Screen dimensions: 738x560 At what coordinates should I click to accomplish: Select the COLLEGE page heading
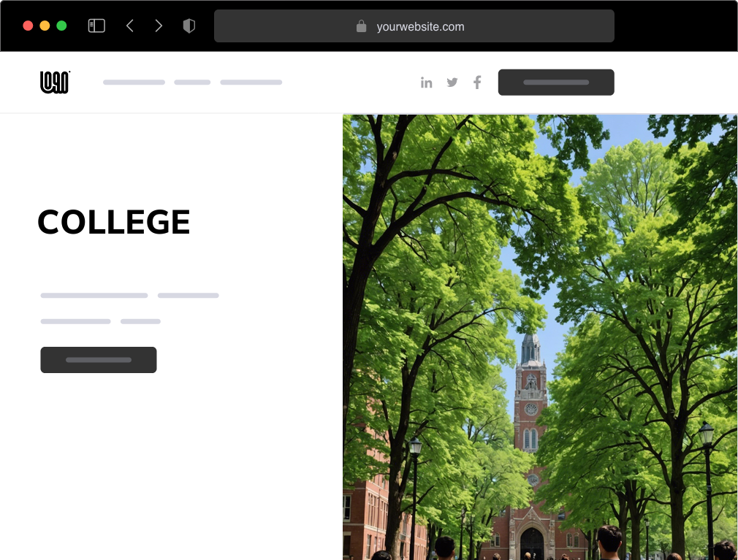114,222
